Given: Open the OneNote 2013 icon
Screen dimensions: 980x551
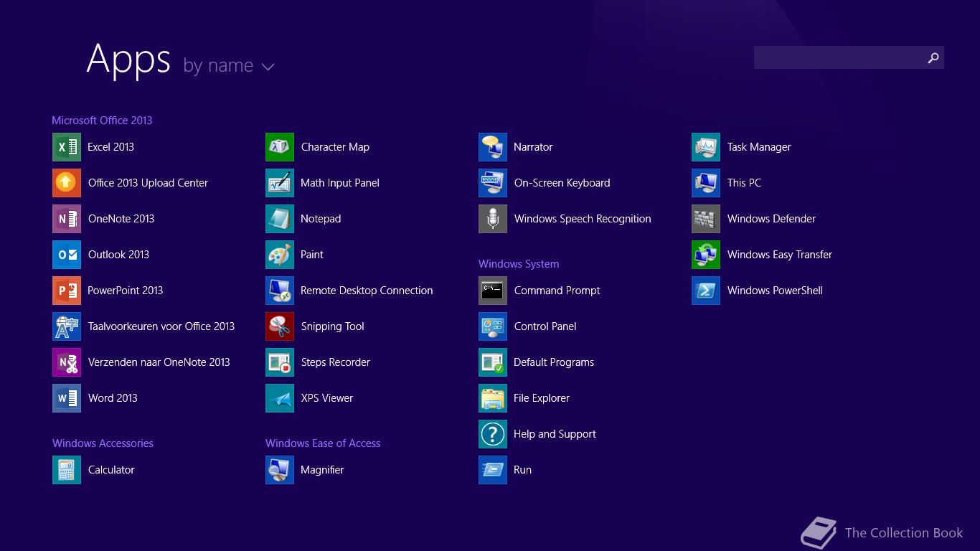Looking at the screenshot, I should (x=67, y=219).
